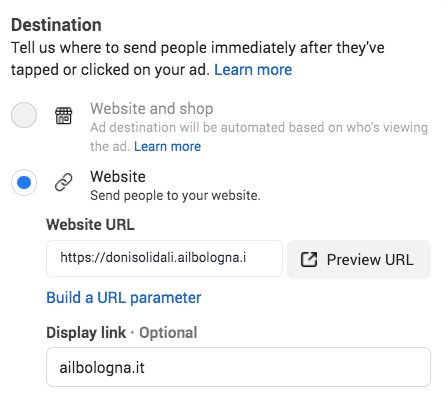Click the 'Display link' field label
The image size is (448, 395).
86,333
